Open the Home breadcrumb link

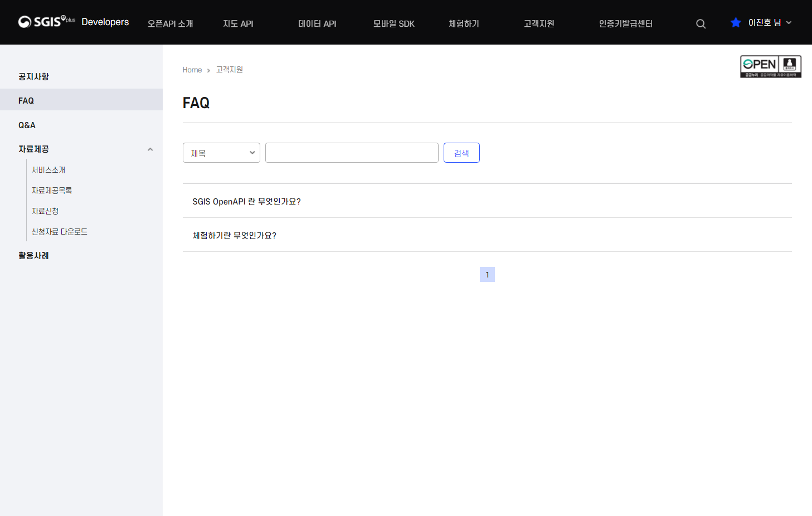click(x=192, y=69)
